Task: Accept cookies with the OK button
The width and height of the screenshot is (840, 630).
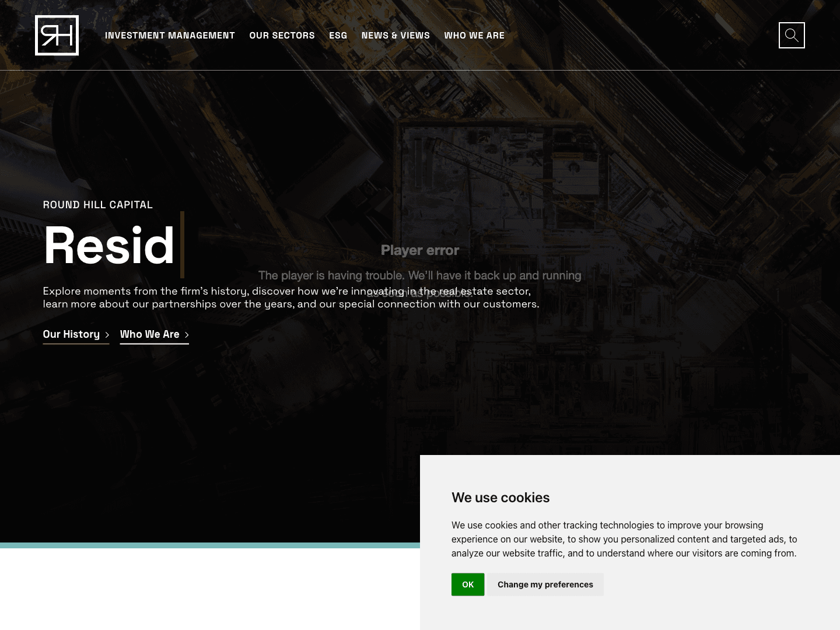Action: pos(467,584)
